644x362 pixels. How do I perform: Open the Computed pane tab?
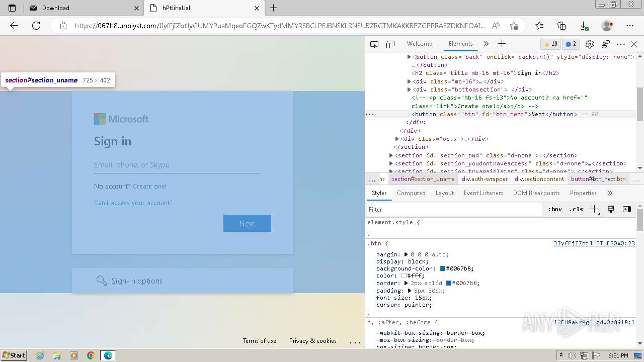(411, 193)
